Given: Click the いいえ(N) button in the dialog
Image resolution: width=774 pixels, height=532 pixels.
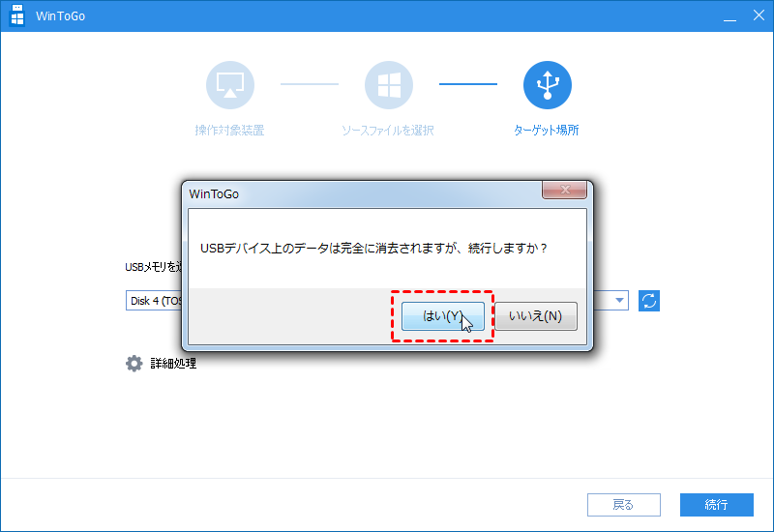Looking at the screenshot, I should pos(536,316).
